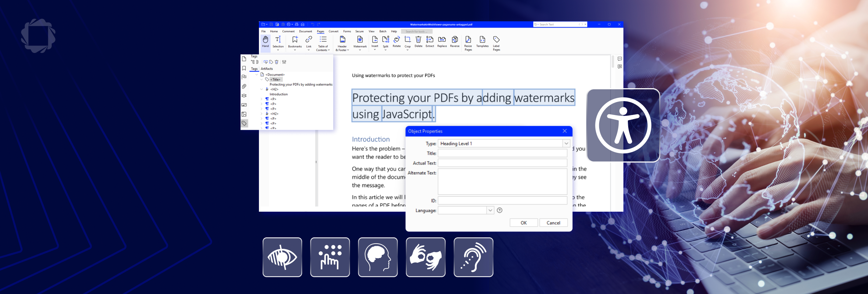Click the Header & Footer tool

click(x=342, y=43)
